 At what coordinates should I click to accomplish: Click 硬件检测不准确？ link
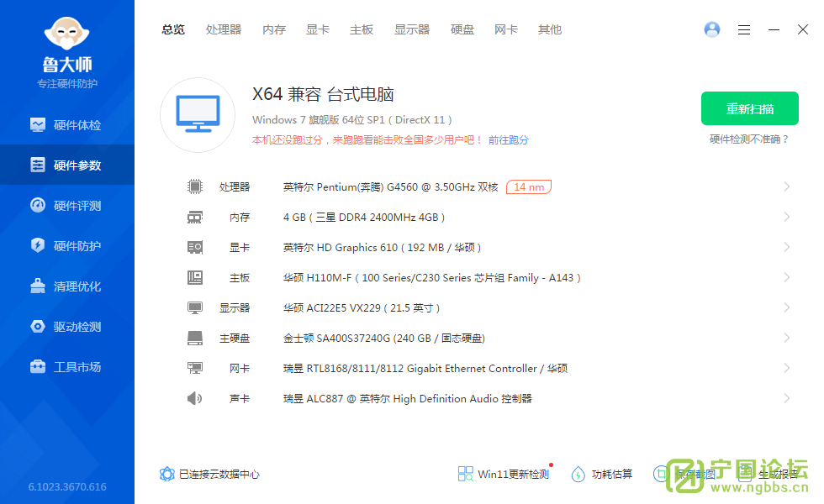(x=750, y=139)
